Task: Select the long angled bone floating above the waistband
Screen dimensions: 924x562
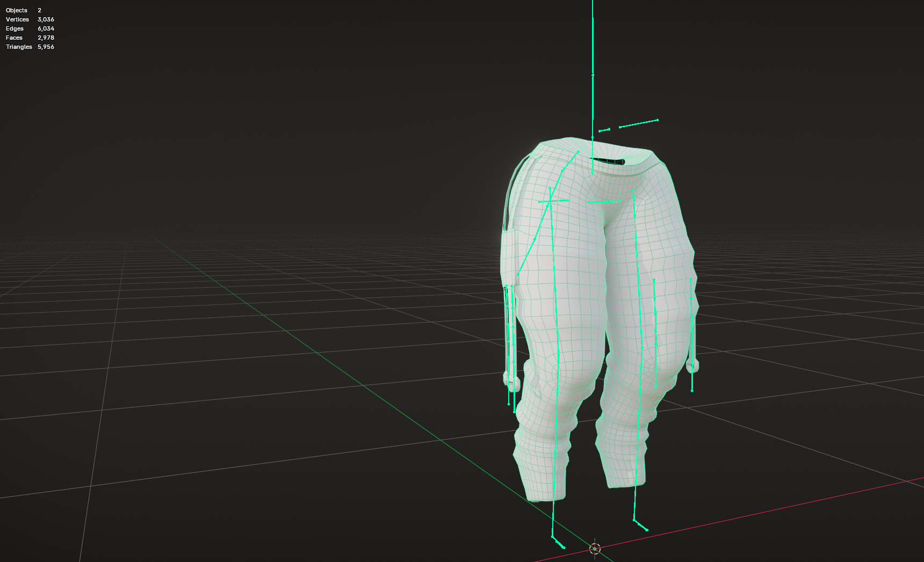Action: tap(638, 123)
